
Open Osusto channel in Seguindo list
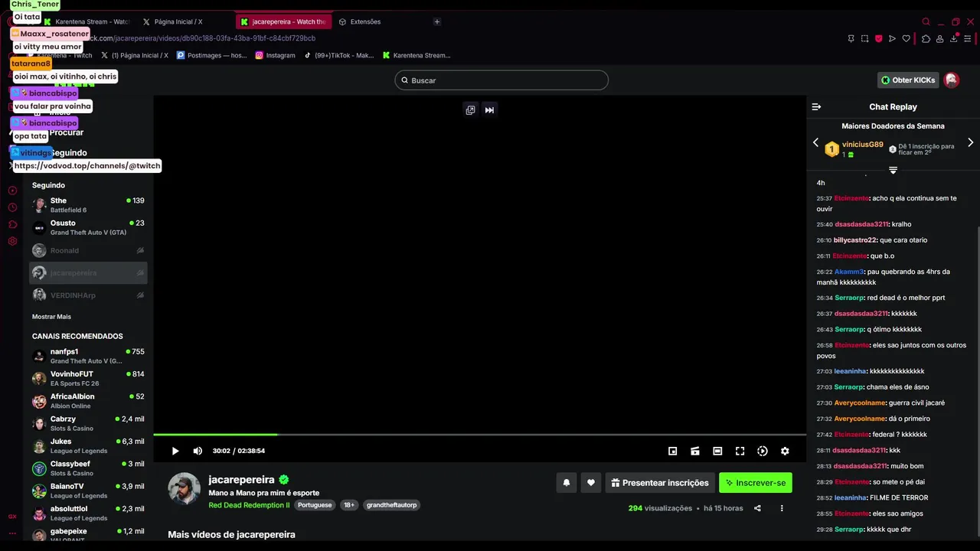tap(89, 227)
